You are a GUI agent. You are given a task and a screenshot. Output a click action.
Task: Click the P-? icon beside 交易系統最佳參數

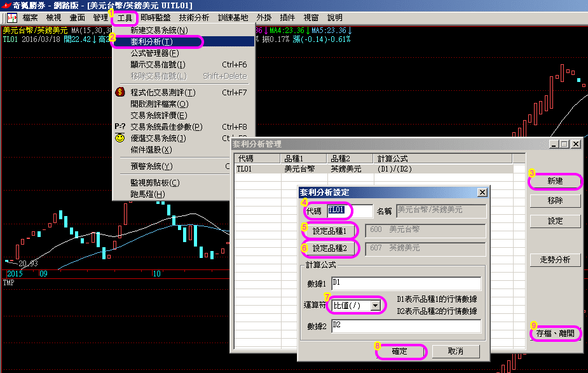120,126
